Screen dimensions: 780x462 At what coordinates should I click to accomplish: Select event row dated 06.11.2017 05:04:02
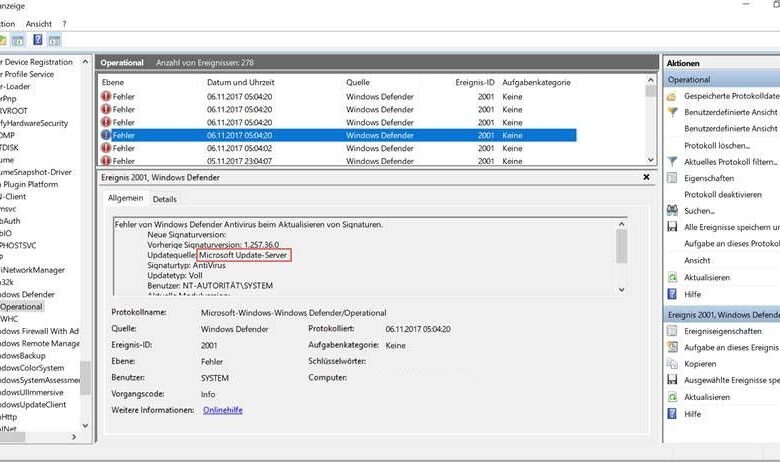[x=338, y=148]
